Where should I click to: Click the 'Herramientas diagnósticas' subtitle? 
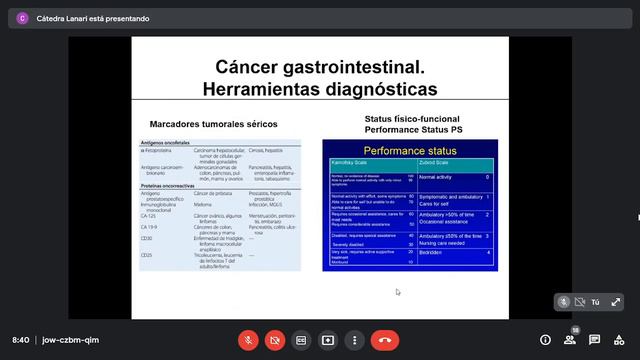click(320, 89)
